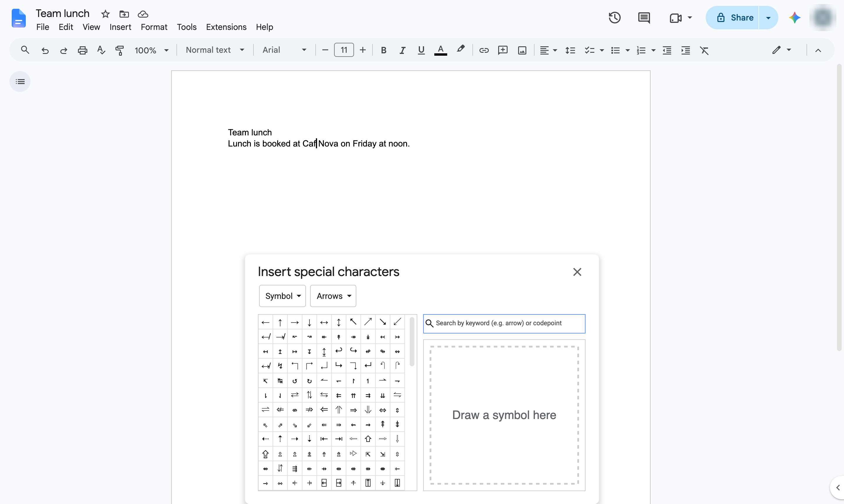Click the Draw a symbol here area
Screen dimensions: 844x504
[504, 415]
